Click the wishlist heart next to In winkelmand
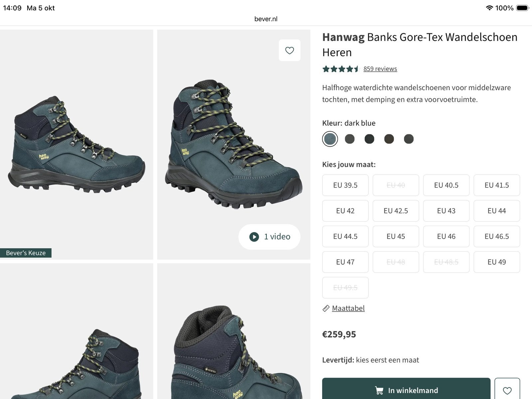532x399 pixels. coord(507,390)
